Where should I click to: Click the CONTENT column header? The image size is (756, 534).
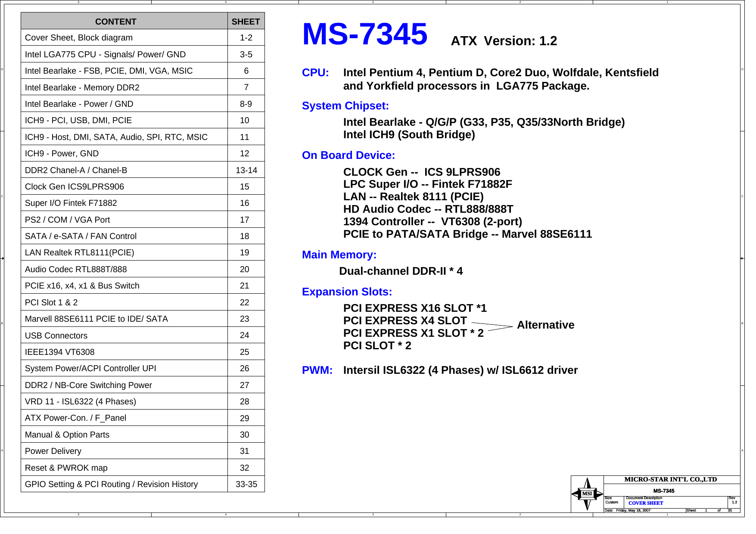pyautogui.click(x=116, y=22)
